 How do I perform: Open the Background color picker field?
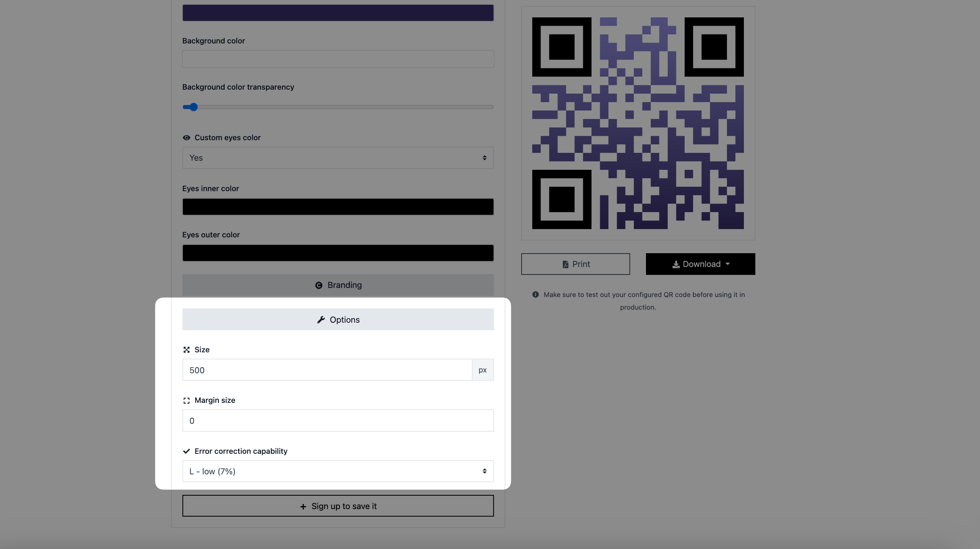338,59
